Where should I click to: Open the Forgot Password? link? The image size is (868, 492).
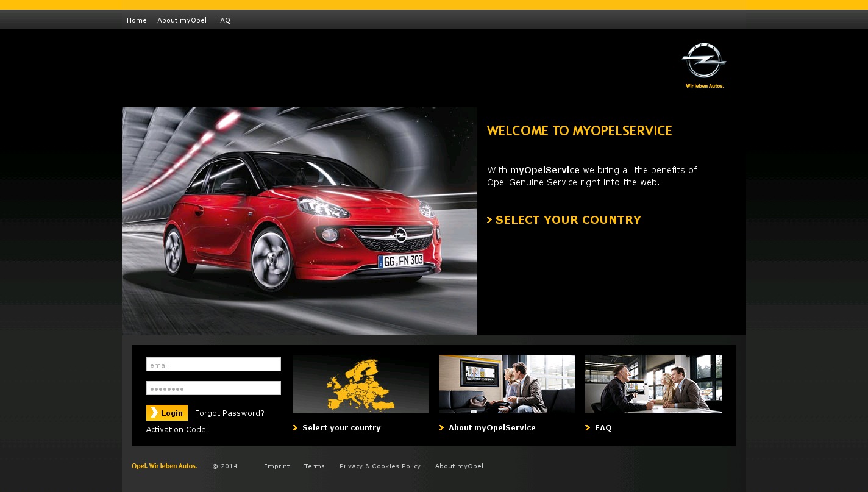coord(229,413)
